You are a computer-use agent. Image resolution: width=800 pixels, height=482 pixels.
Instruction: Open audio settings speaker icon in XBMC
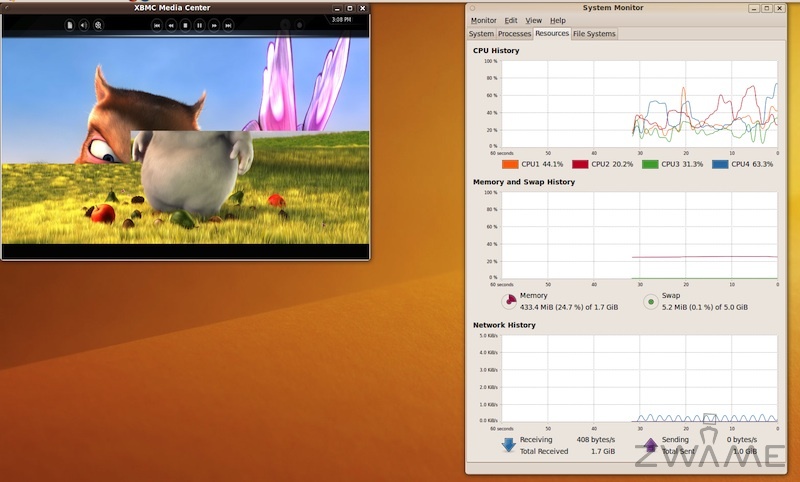point(84,25)
